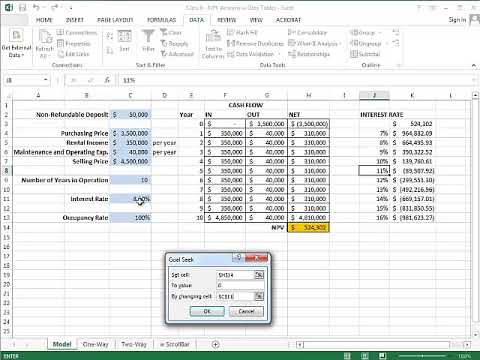Click Refresh All button
Image resolution: width=480 pixels, height=360 pixels.
(44, 43)
